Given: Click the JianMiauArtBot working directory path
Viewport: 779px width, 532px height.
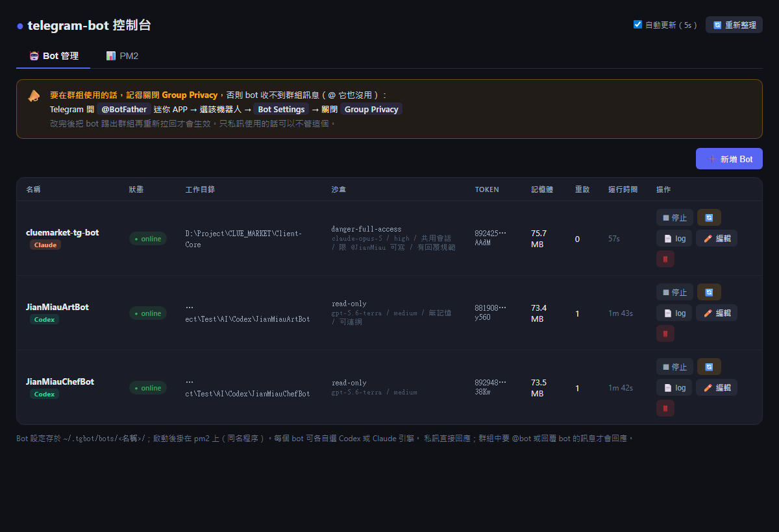Looking at the screenshot, I should 248,313.
